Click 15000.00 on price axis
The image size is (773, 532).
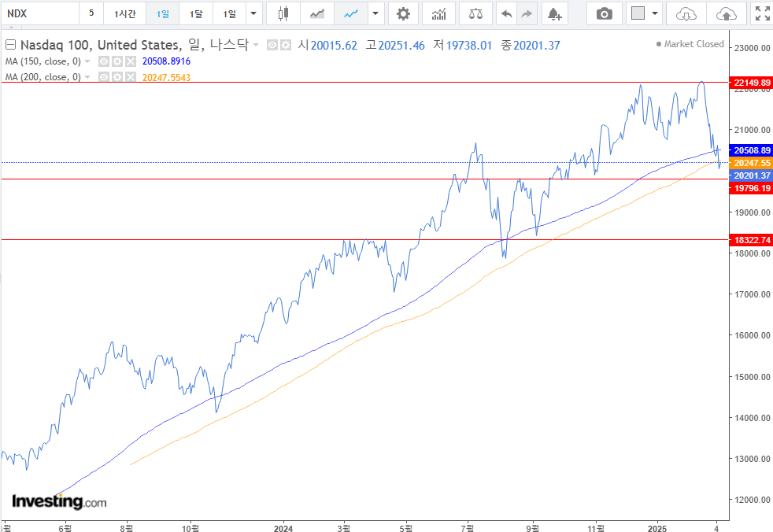[x=753, y=377]
